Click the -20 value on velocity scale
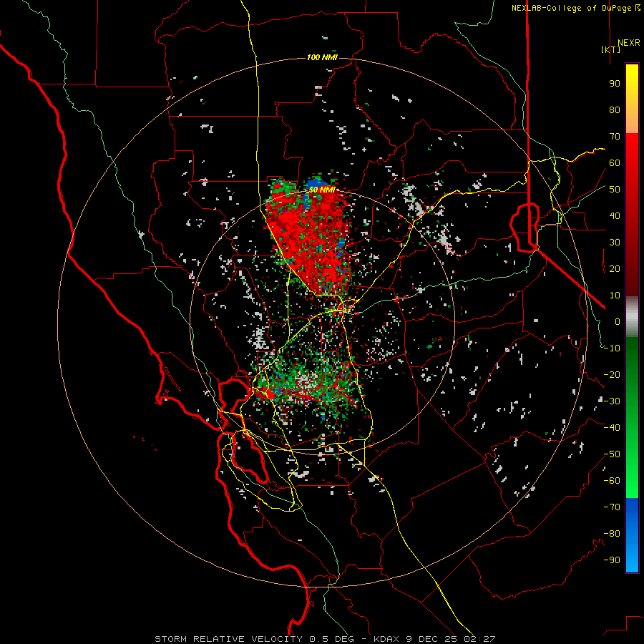 tap(612, 375)
